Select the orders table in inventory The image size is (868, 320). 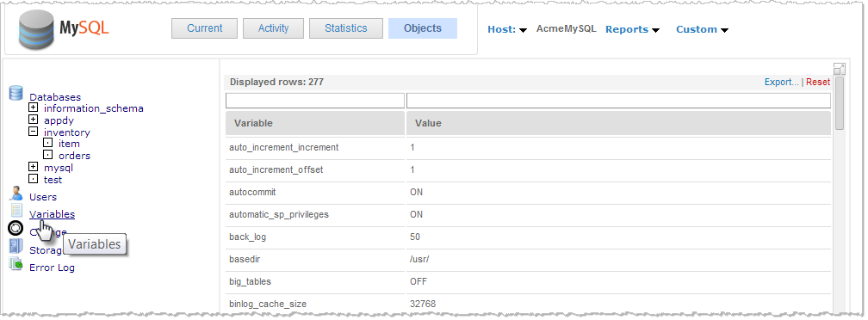[x=74, y=156]
